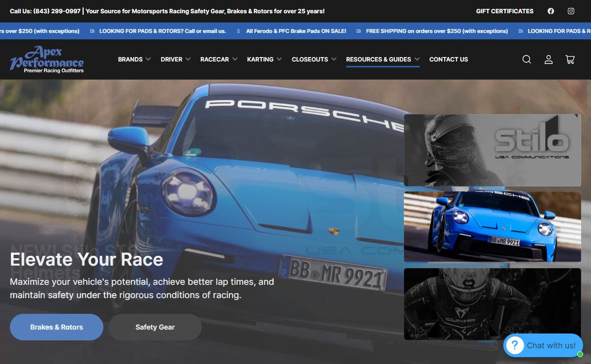The height and width of the screenshot is (364, 591).
Task: Click All Ferodo & PFC Brake Pads ON SALE!
Action: [x=296, y=31]
